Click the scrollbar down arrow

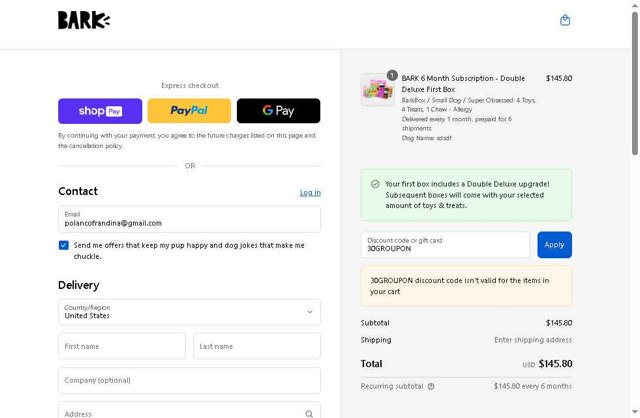635,412
